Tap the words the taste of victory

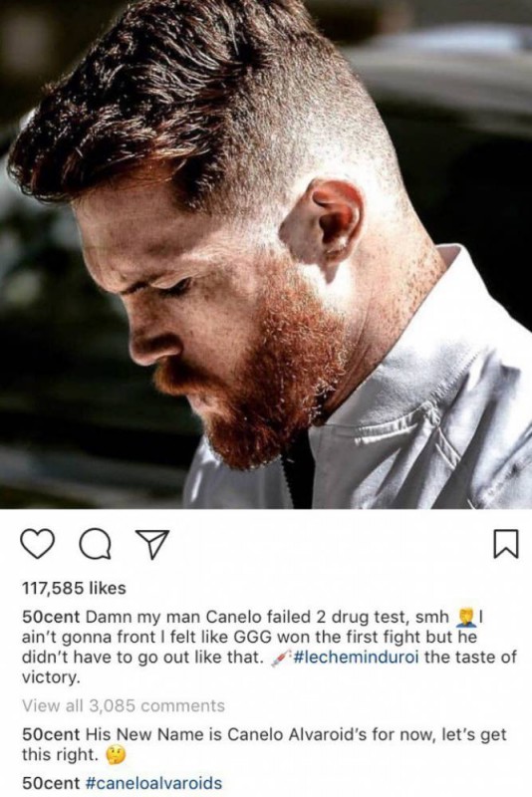(269, 666)
